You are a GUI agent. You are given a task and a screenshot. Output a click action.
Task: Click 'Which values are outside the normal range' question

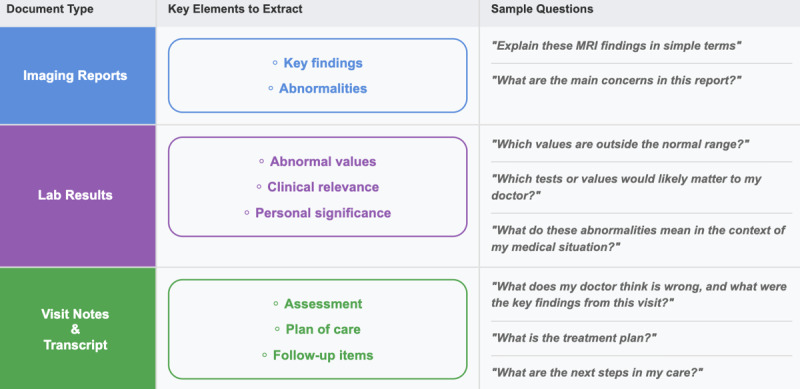tap(620, 144)
